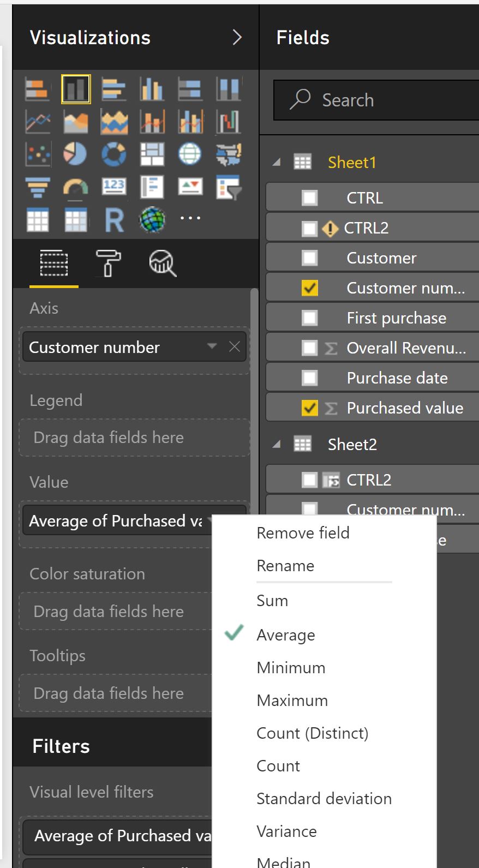The width and height of the screenshot is (479, 868).
Task: Collapse the Sheet2 table
Action: [277, 444]
